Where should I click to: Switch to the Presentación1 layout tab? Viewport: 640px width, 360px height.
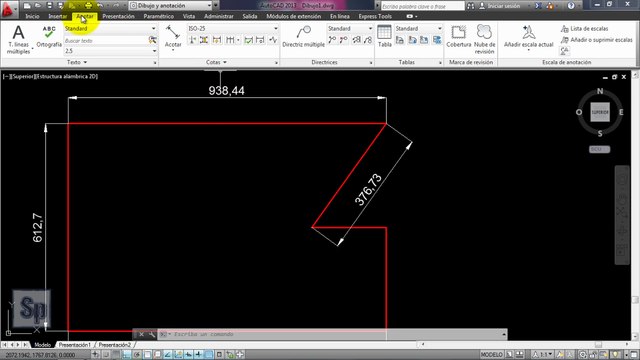point(75,345)
